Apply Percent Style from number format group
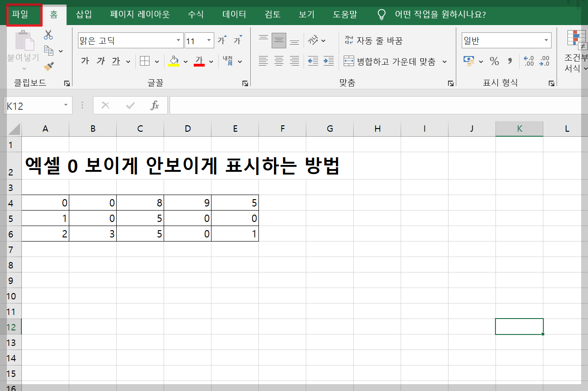 tap(494, 62)
